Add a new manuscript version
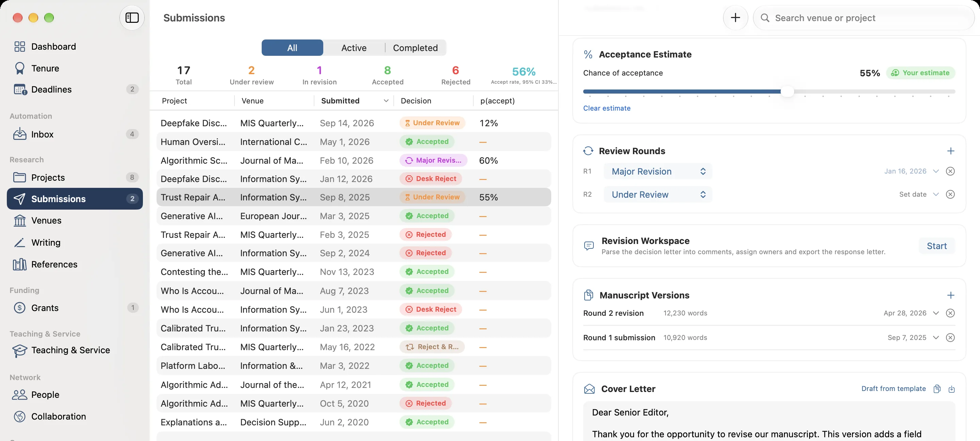The height and width of the screenshot is (441, 980). 950,295
